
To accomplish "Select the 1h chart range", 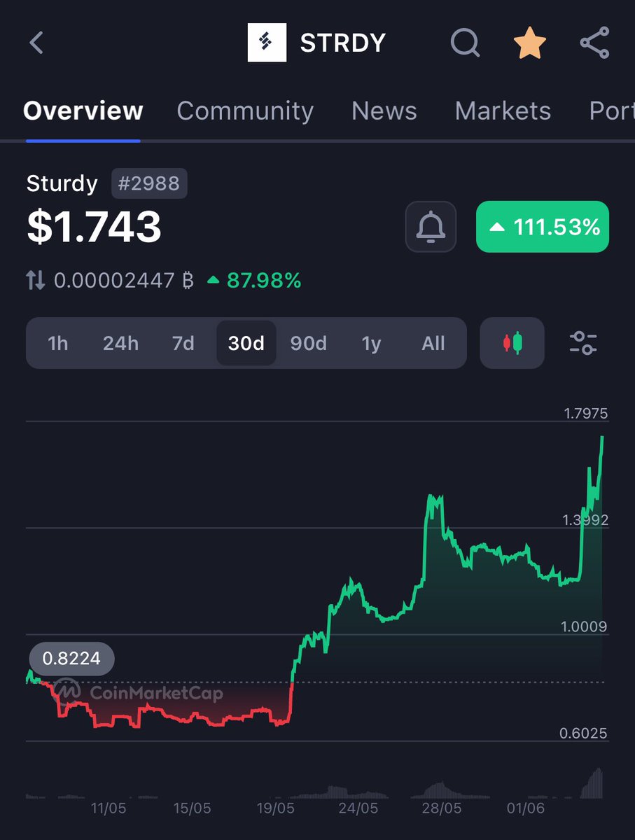I will [x=58, y=343].
